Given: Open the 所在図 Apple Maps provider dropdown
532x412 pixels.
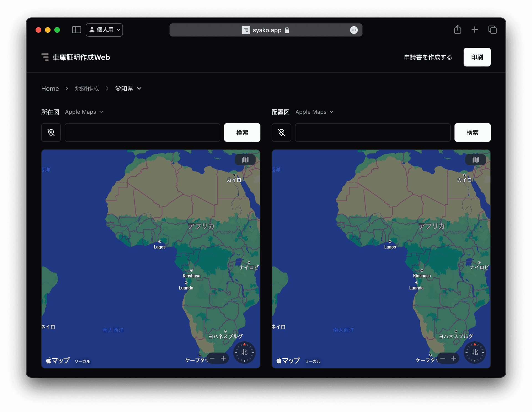Looking at the screenshot, I should pyautogui.click(x=84, y=112).
